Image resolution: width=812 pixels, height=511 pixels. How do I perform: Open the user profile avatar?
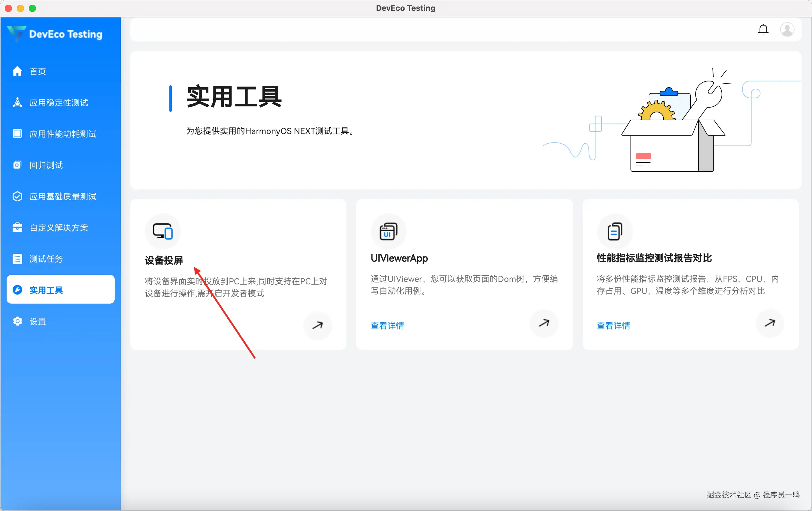point(787,29)
